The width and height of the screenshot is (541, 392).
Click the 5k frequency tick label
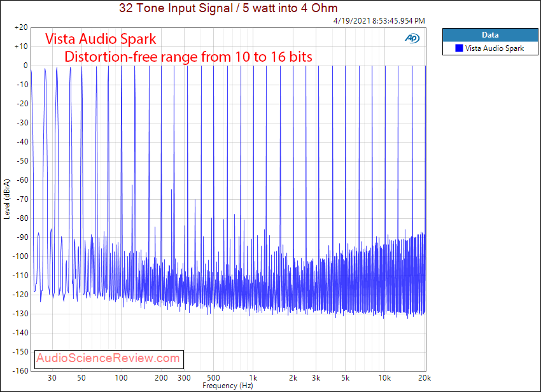346,378
